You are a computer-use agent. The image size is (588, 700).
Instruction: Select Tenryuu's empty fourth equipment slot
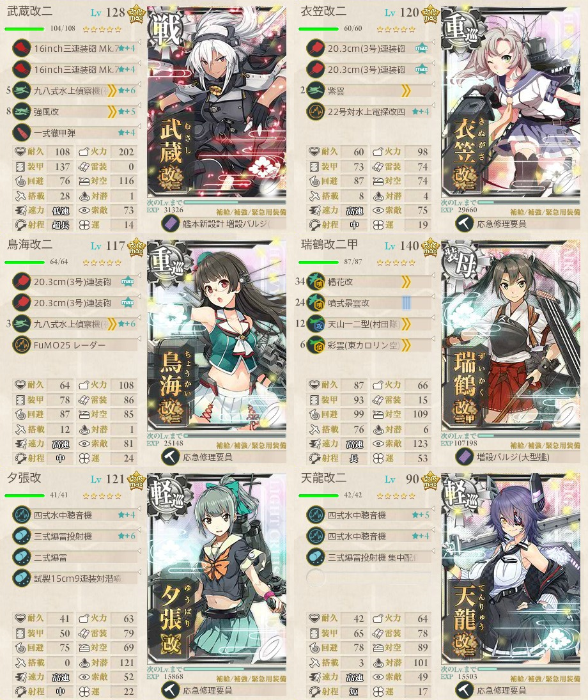369,578
